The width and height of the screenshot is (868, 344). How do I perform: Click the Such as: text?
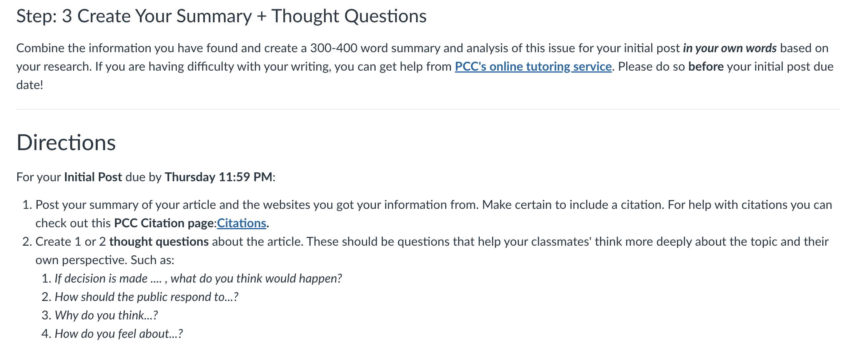(x=152, y=260)
